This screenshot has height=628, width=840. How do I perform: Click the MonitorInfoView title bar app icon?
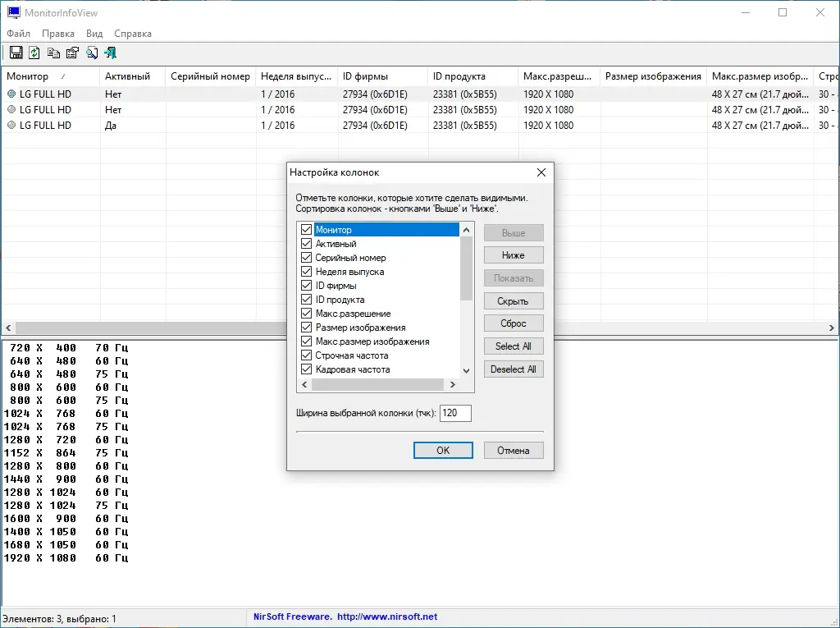pyautogui.click(x=13, y=12)
